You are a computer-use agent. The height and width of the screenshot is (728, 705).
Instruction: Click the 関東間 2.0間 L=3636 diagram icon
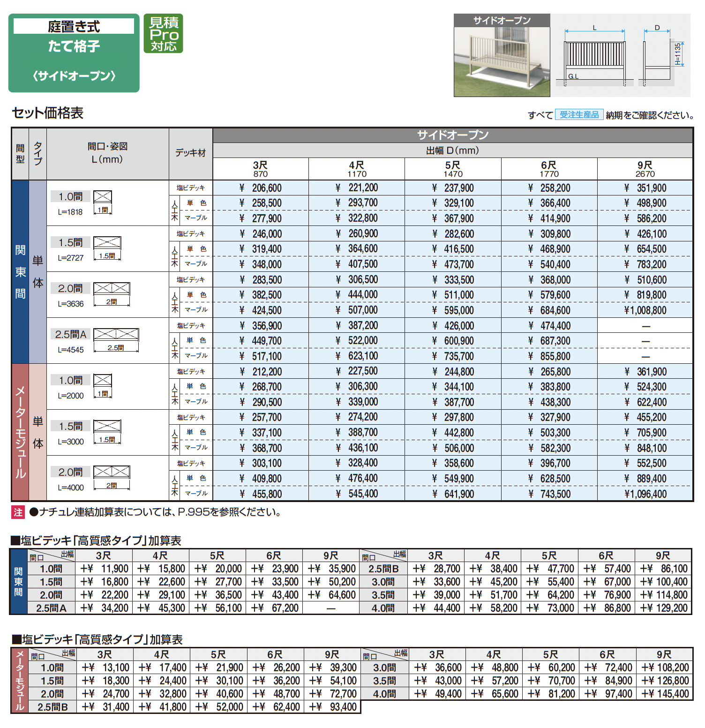pos(112,294)
